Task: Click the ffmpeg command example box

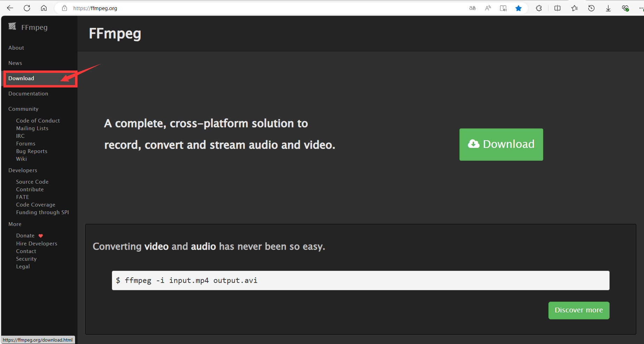Action: pos(360,280)
